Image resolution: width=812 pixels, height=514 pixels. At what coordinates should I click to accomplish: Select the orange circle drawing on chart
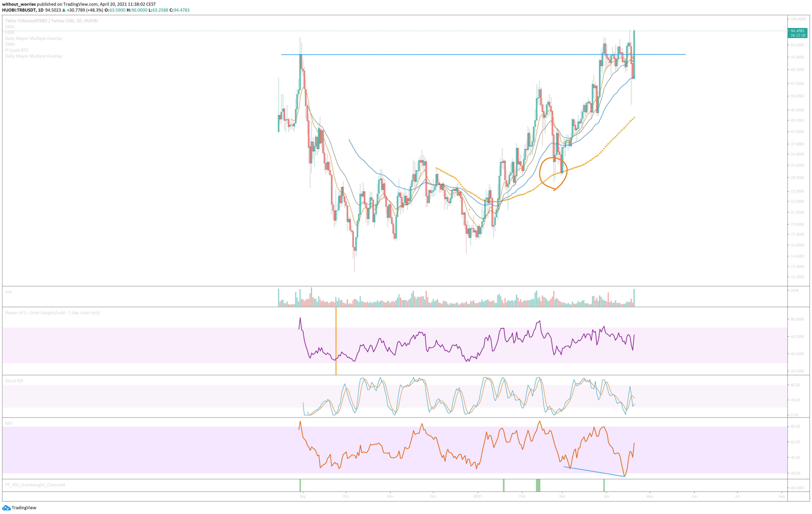pos(553,174)
